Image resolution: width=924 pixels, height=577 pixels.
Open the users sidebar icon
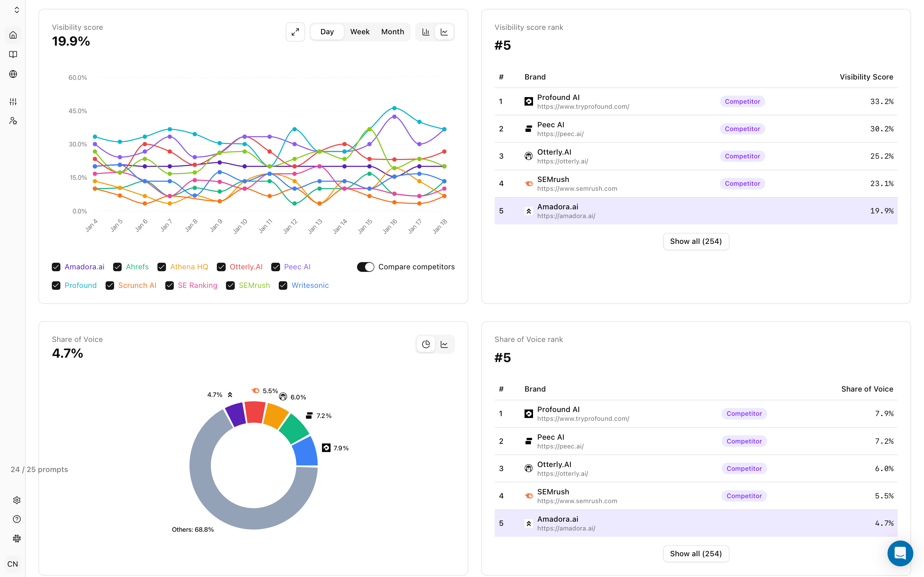click(x=13, y=121)
